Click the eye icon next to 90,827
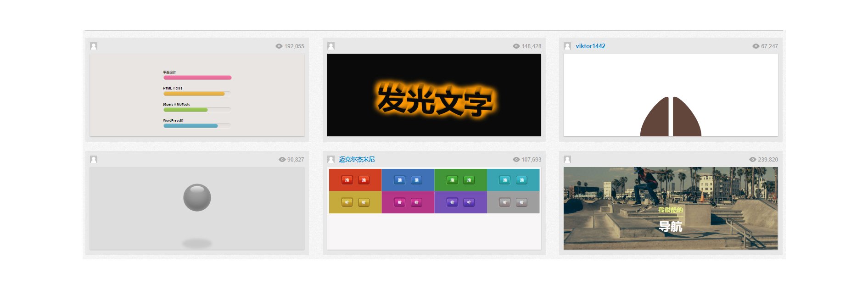 [x=282, y=159]
